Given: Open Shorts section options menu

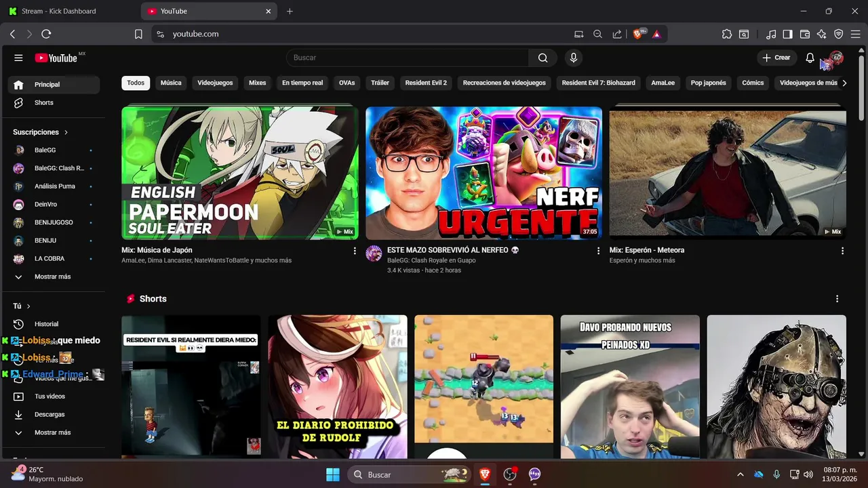Looking at the screenshot, I should click(x=837, y=299).
